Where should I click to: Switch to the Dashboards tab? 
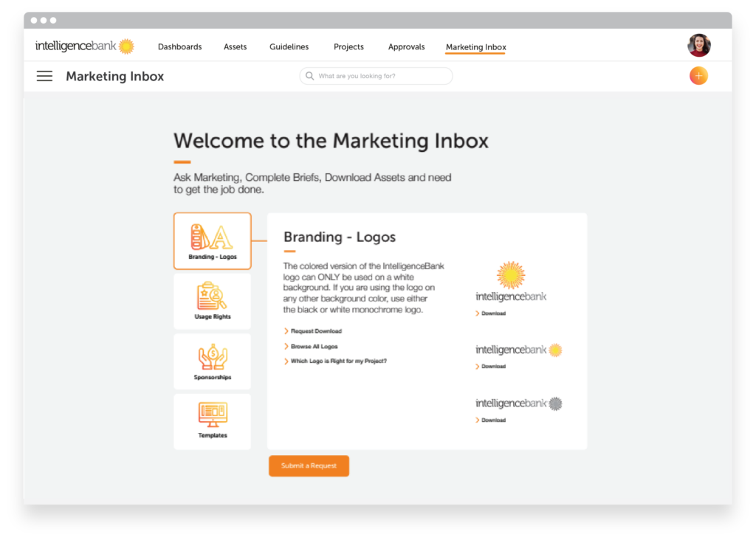pos(179,46)
